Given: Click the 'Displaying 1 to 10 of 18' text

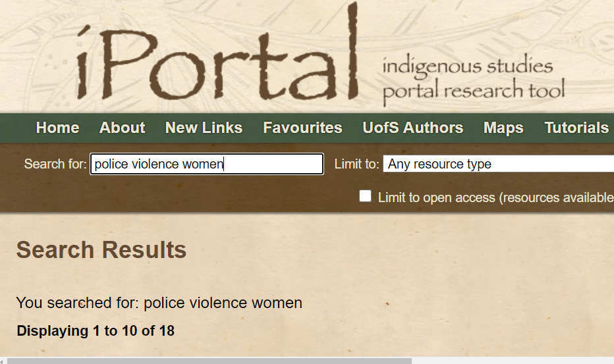Looking at the screenshot, I should coord(96,330).
